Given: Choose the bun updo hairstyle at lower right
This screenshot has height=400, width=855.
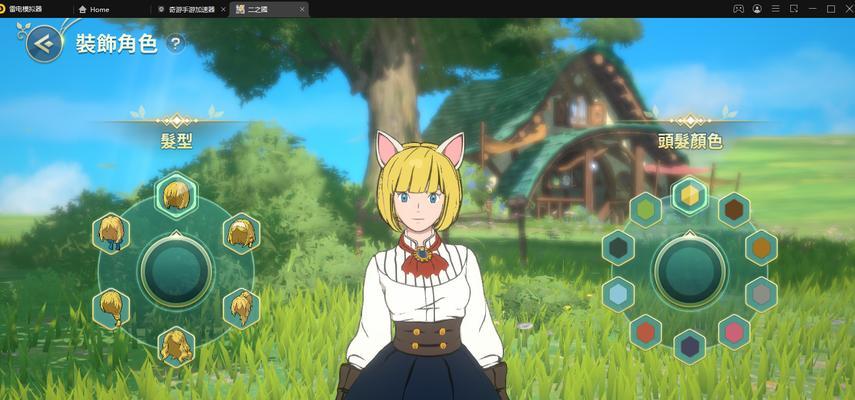Looking at the screenshot, I should pos(242,308).
